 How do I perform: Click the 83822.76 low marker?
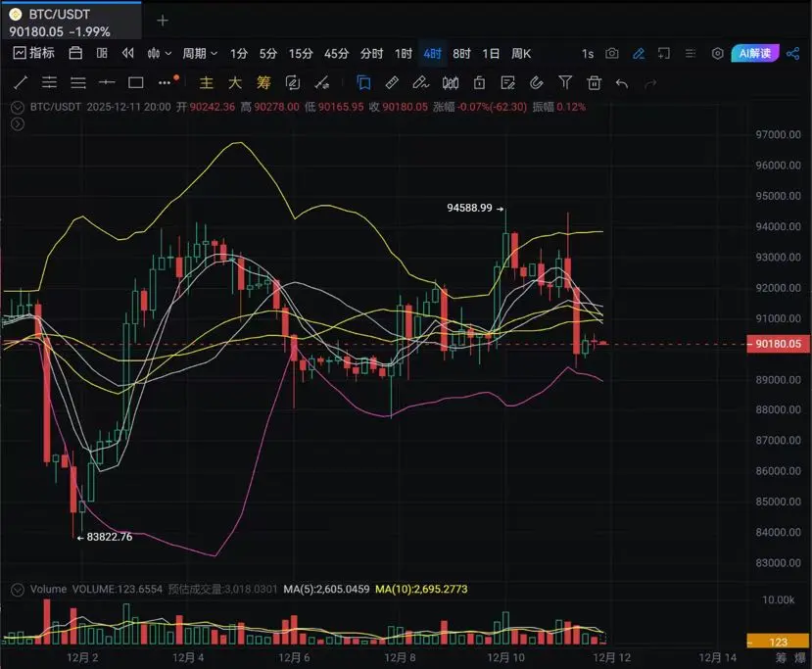click(110, 537)
